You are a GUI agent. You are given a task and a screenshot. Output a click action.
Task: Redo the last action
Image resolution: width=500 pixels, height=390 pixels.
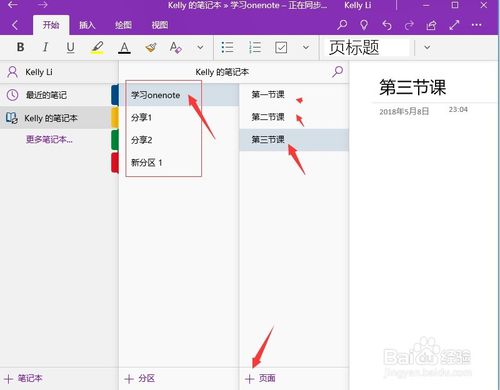[x=409, y=25]
